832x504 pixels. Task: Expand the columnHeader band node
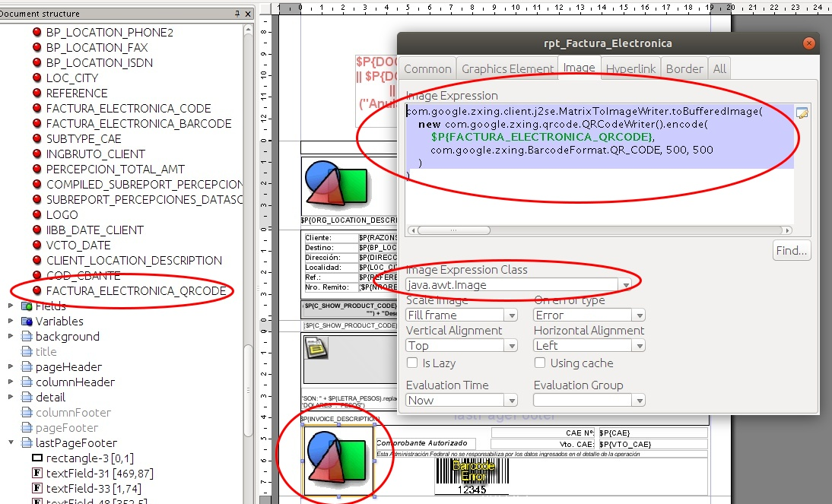[11, 382]
